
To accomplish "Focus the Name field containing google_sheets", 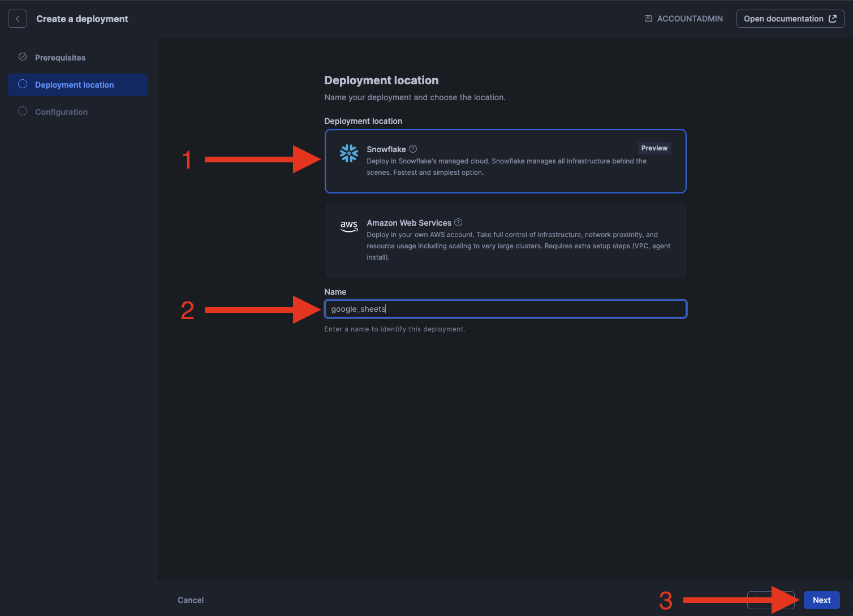I will tap(505, 309).
